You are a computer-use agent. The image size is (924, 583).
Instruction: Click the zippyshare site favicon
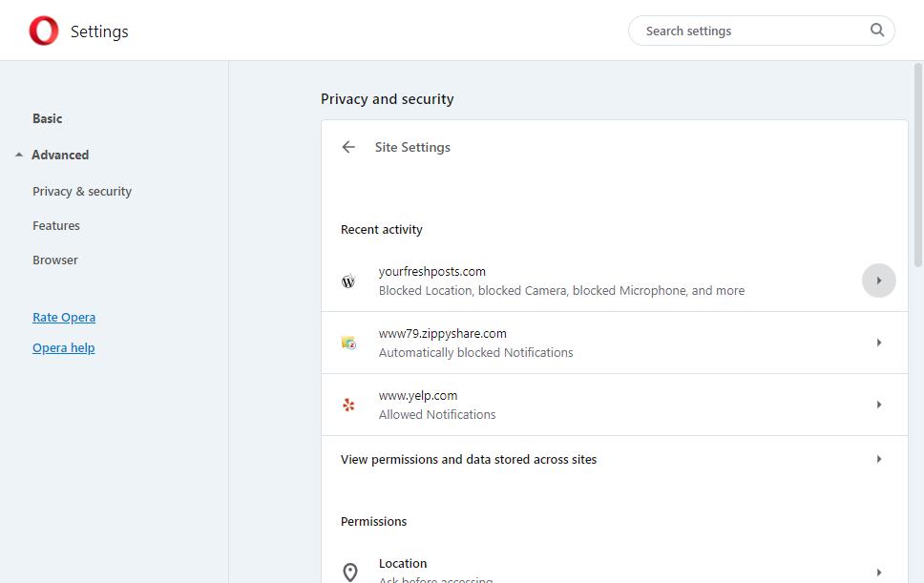click(348, 343)
